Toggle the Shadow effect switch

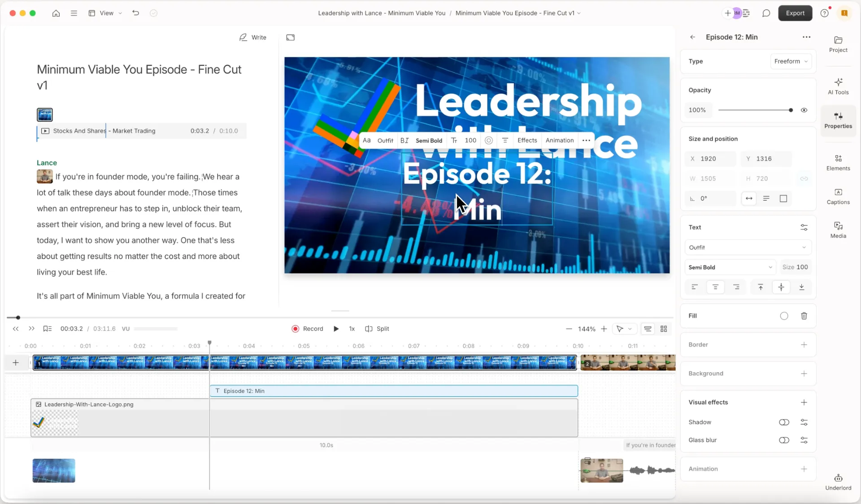[783, 422]
